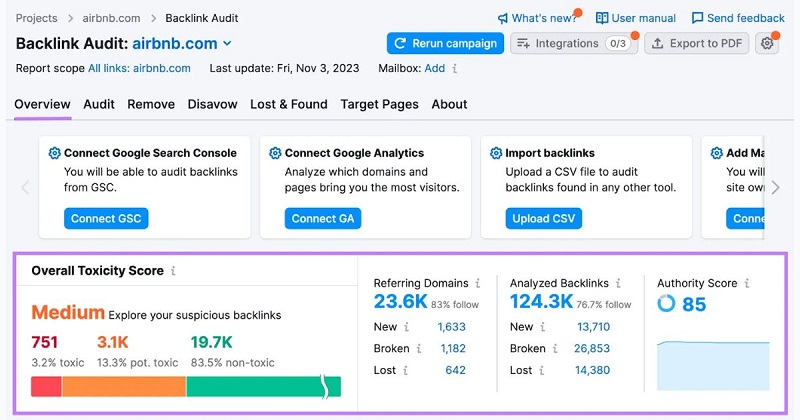
Task: Click the 642 lost referring domains value
Action: 456,370
